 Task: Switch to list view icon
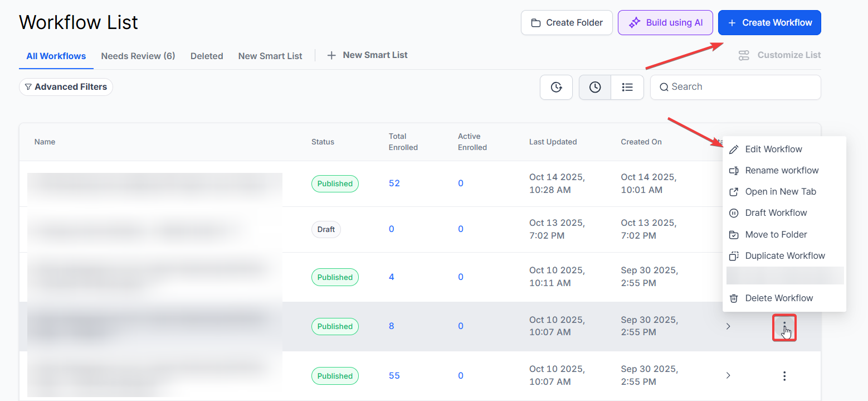tap(627, 88)
